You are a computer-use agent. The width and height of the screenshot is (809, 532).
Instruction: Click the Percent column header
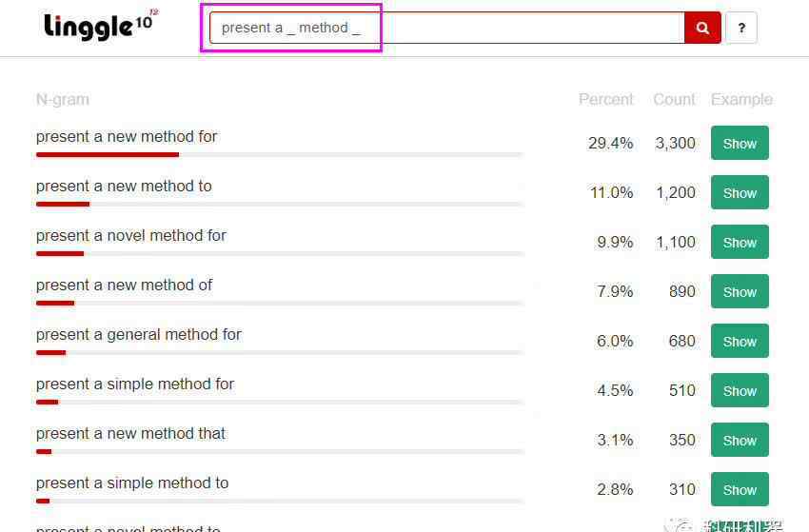click(x=605, y=99)
